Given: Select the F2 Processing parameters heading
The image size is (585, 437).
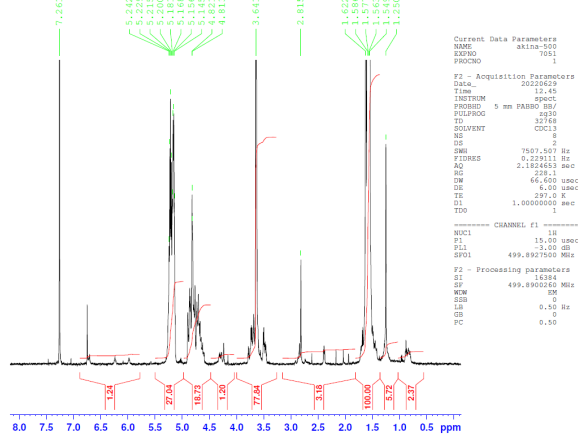Looking at the screenshot, I should tap(512, 269).
